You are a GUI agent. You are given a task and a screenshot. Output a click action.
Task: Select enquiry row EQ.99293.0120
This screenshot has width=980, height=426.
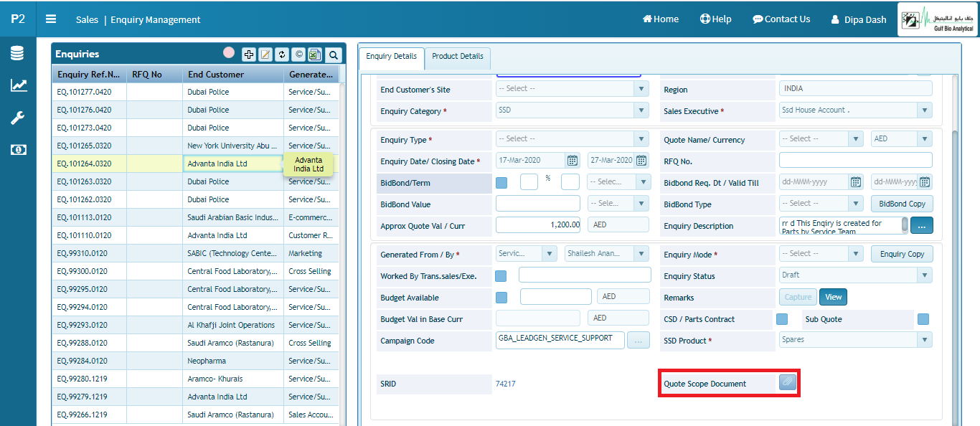pos(195,325)
